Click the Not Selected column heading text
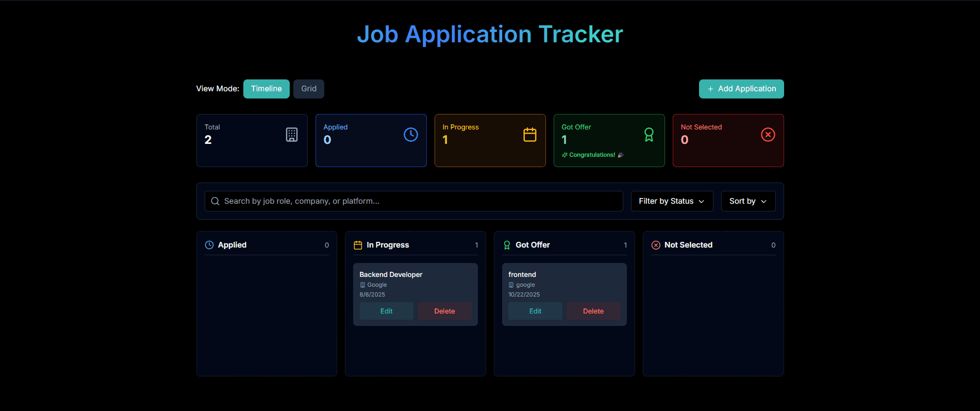This screenshot has height=411, width=980. [x=688, y=245]
